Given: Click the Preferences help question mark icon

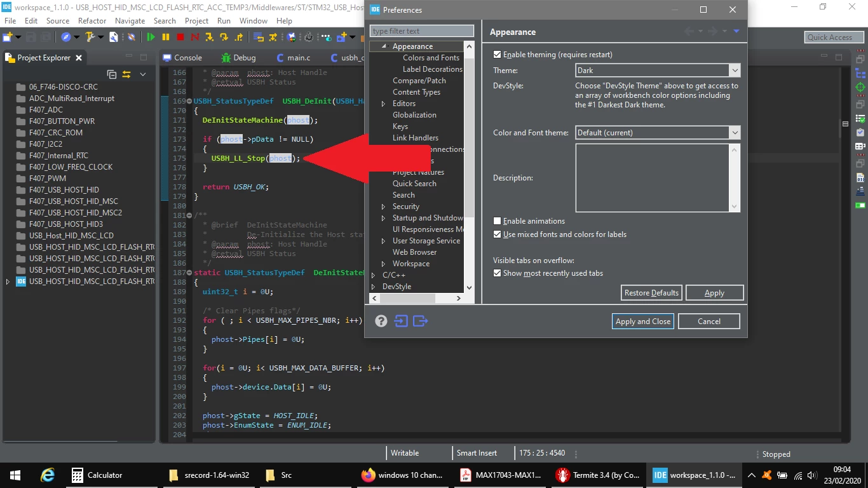Looking at the screenshot, I should tap(381, 321).
